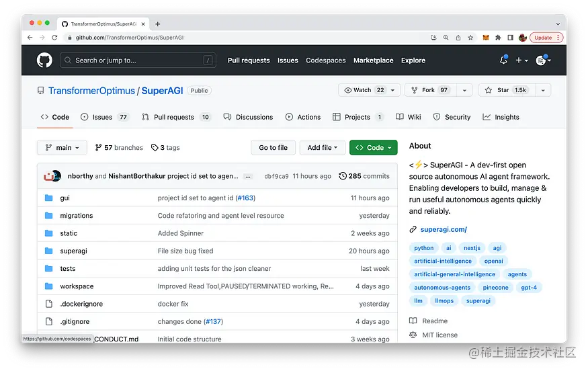Switch to the repository Pull requests tab
Viewport: 588px width, 371px height.
click(176, 117)
